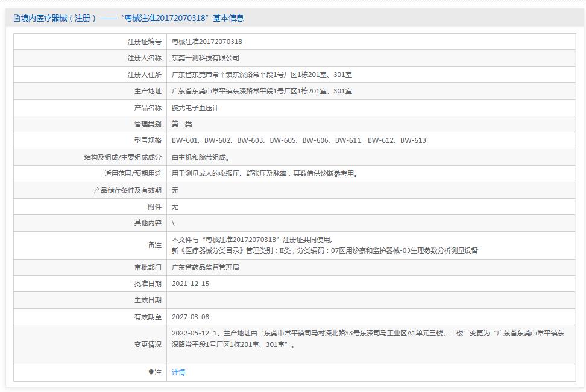586x392 pixels.
Task: Click the 生产地址 address value
Action: (x=262, y=91)
